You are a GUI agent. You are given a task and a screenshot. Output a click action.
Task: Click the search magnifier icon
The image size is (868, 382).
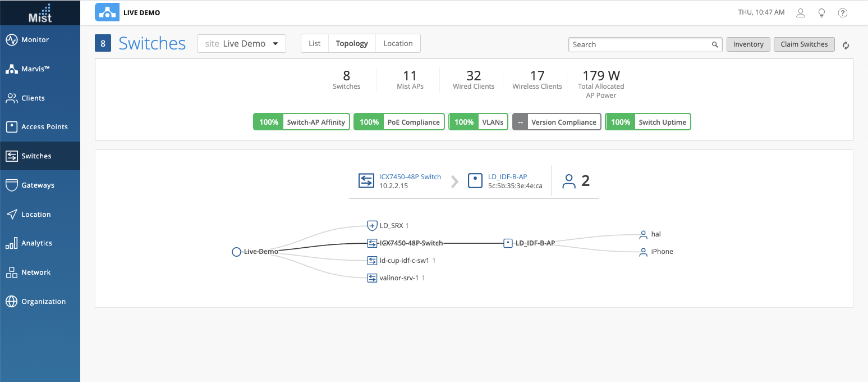[715, 44]
